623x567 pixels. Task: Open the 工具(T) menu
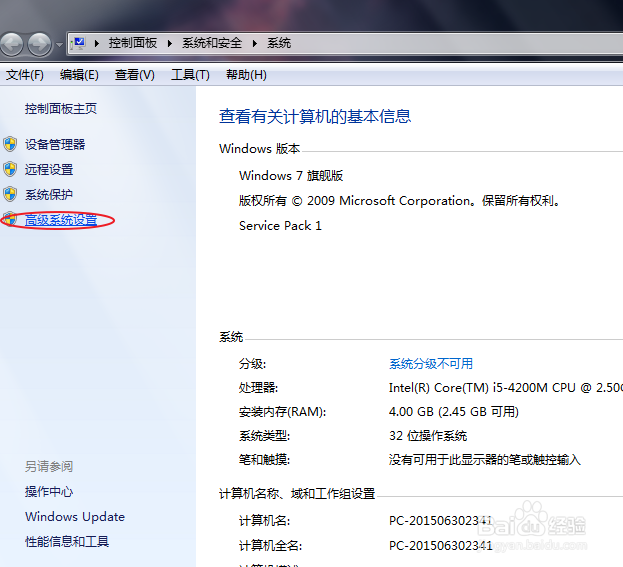click(x=190, y=75)
